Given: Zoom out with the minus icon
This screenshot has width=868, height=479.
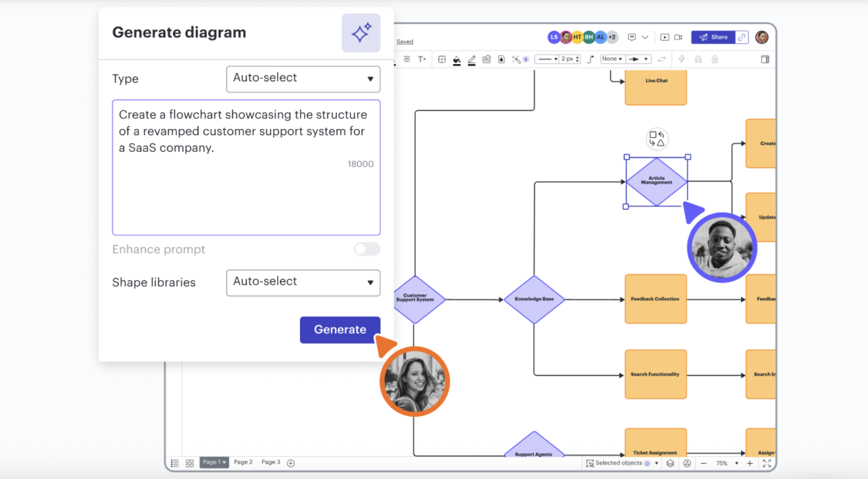Looking at the screenshot, I should coord(704,463).
